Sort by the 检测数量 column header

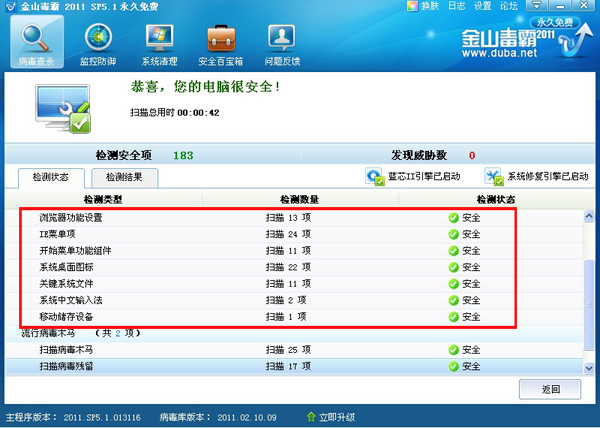click(300, 199)
